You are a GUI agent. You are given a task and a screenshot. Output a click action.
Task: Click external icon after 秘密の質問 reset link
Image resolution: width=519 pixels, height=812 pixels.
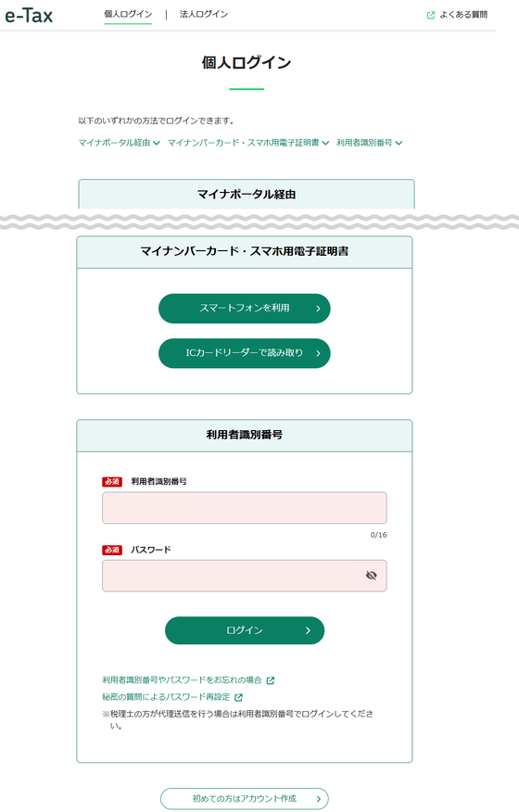[x=238, y=698]
